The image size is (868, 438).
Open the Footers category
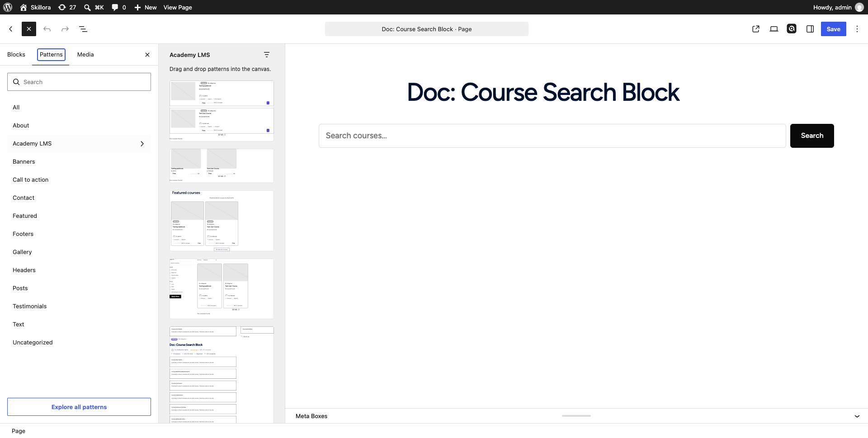click(79, 234)
